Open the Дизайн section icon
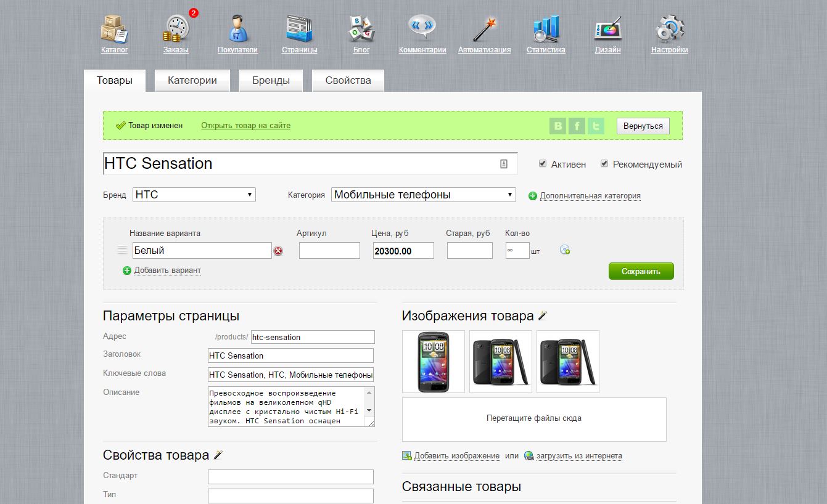The height and width of the screenshot is (504, 827). [607, 28]
